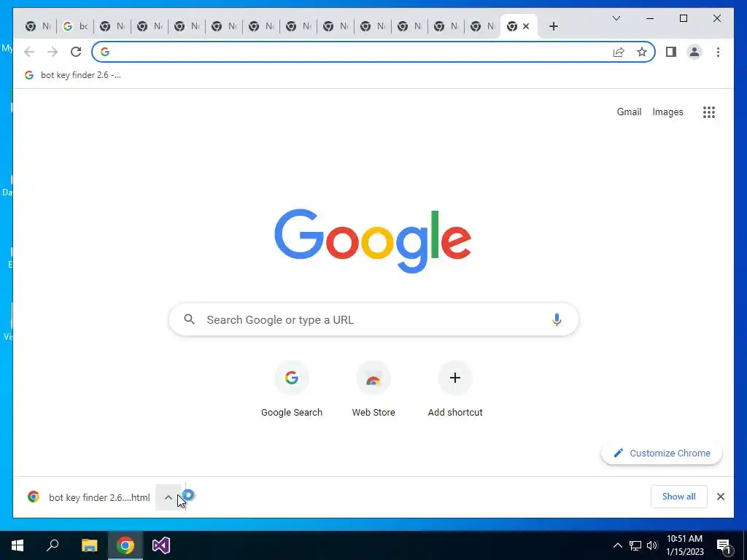Open Windows taskbar search

(x=53, y=545)
